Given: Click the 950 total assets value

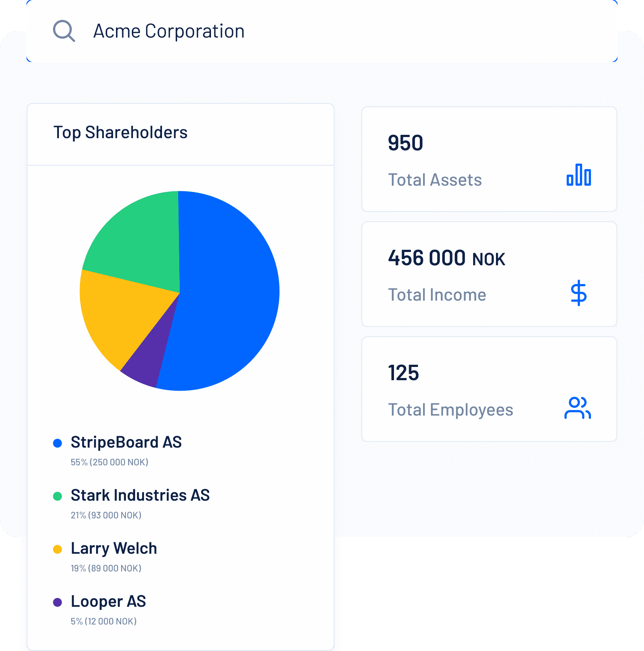Looking at the screenshot, I should (405, 143).
